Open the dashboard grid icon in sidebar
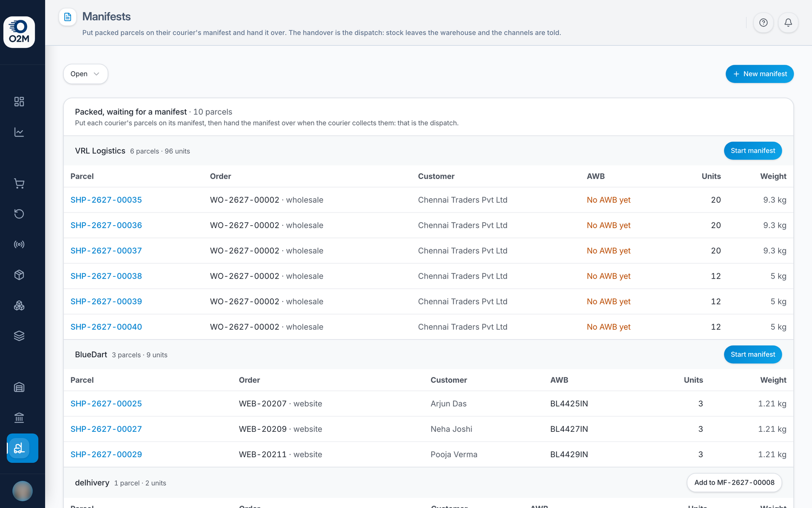 [19, 102]
